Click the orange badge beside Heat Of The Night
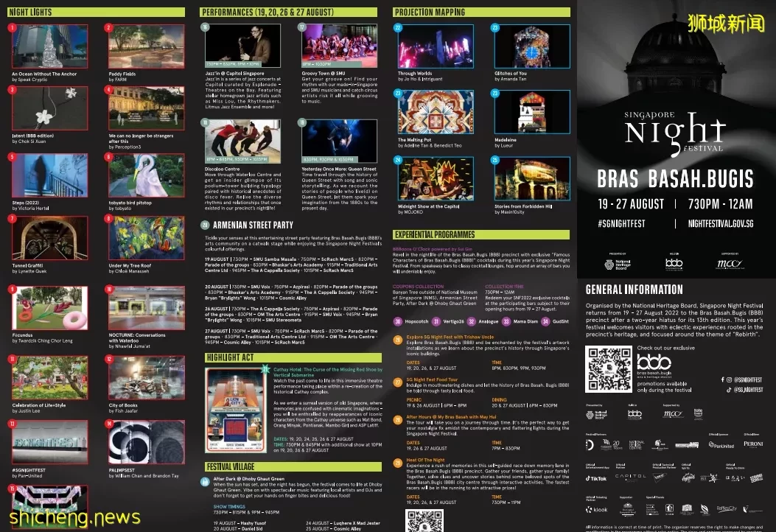 coord(398,463)
